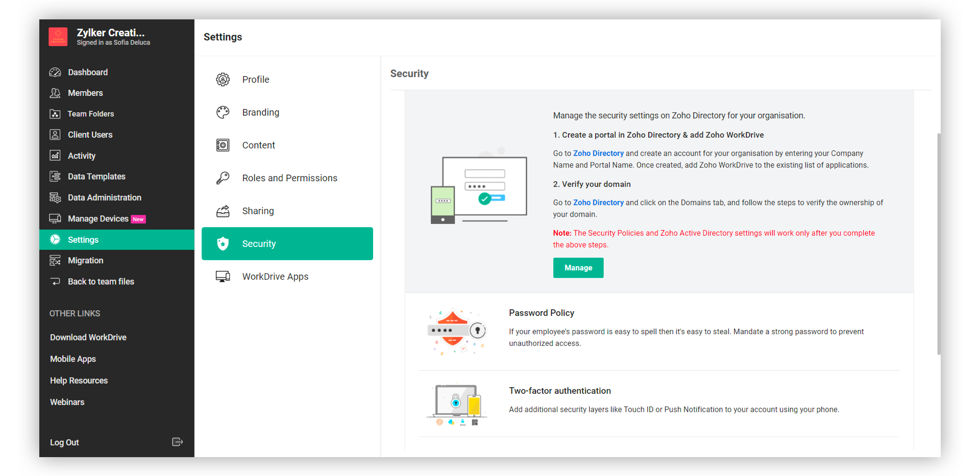Click the Roles and Permissions key icon
980x476 pixels.
point(223,178)
